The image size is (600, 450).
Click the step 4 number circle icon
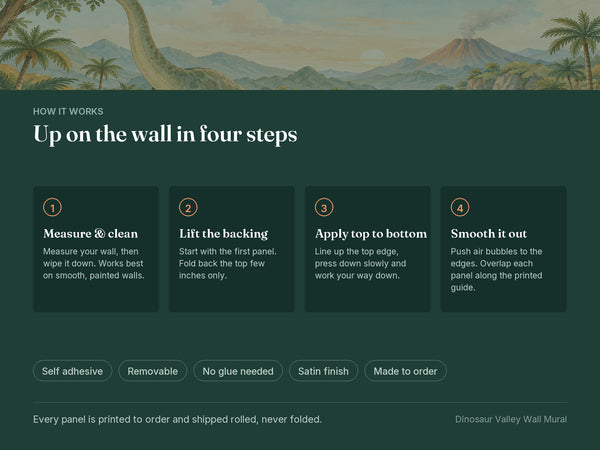coord(460,207)
